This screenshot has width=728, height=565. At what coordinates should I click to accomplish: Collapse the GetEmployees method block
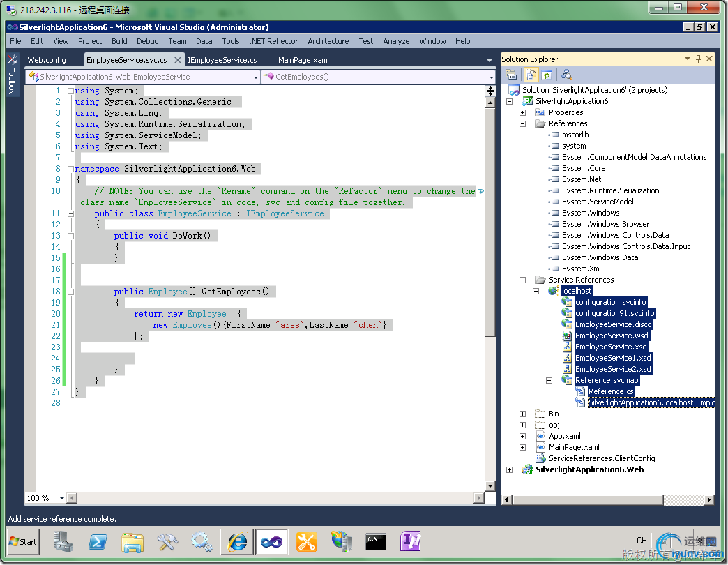point(70,292)
